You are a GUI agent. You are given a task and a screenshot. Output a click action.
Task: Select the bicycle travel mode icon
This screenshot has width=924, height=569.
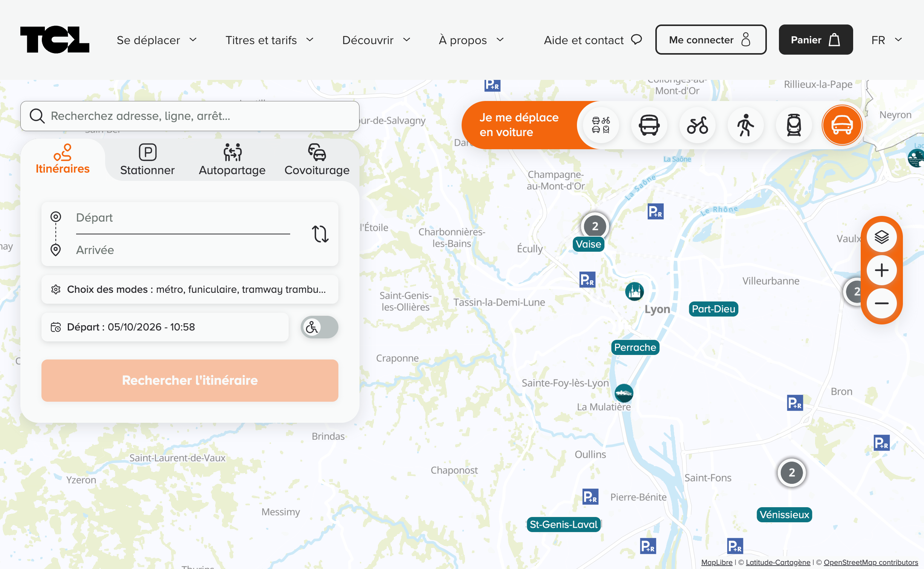point(697,125)
